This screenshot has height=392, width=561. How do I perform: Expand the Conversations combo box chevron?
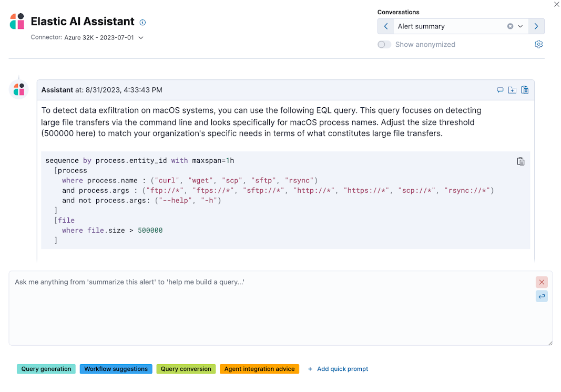pyautogui.click(x=520, y=26)
